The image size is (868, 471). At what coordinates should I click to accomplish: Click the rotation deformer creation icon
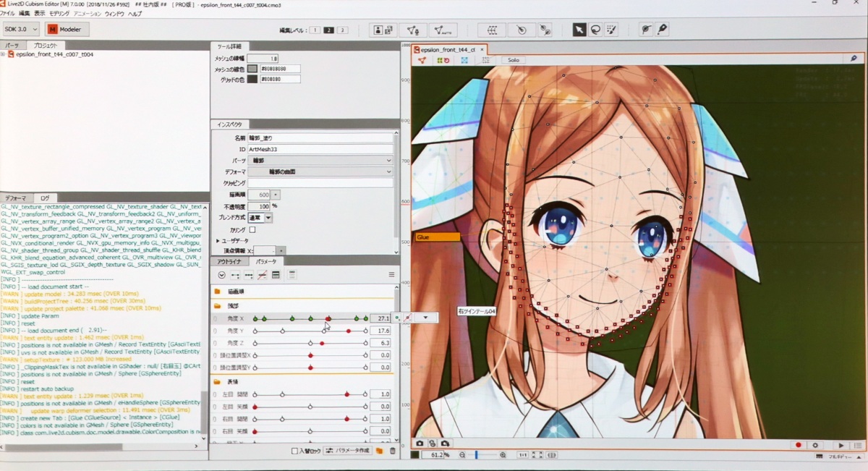521,30
